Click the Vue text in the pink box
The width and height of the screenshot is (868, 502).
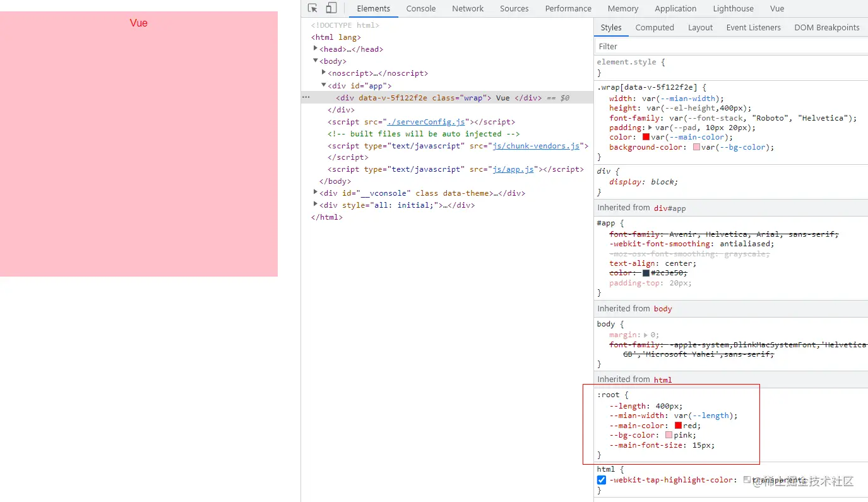(x=139, y=23)
